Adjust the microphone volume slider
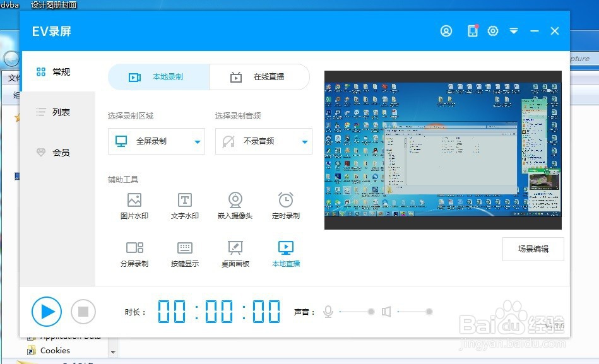The height and width of the screenshot is (364, 599). click(x=357, y=312)
